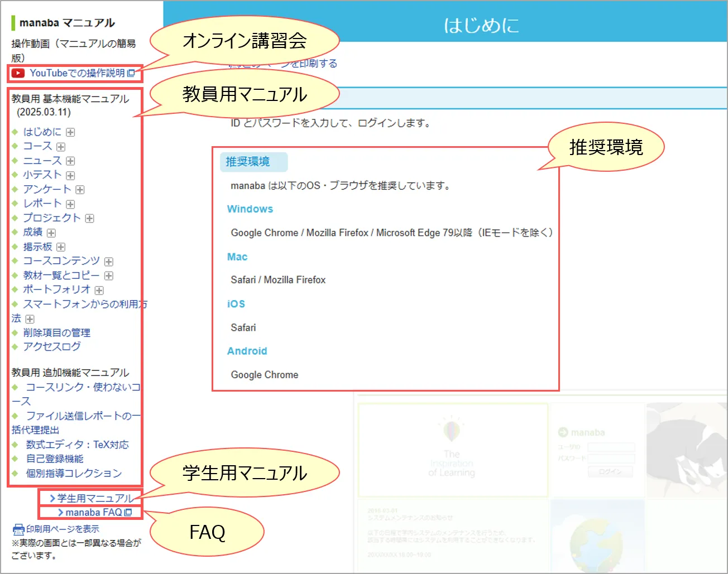Image resolution: width=728 pixels, height=574 pixels.
Task: Open the 削除項目の管理 link
Action: 56,333
